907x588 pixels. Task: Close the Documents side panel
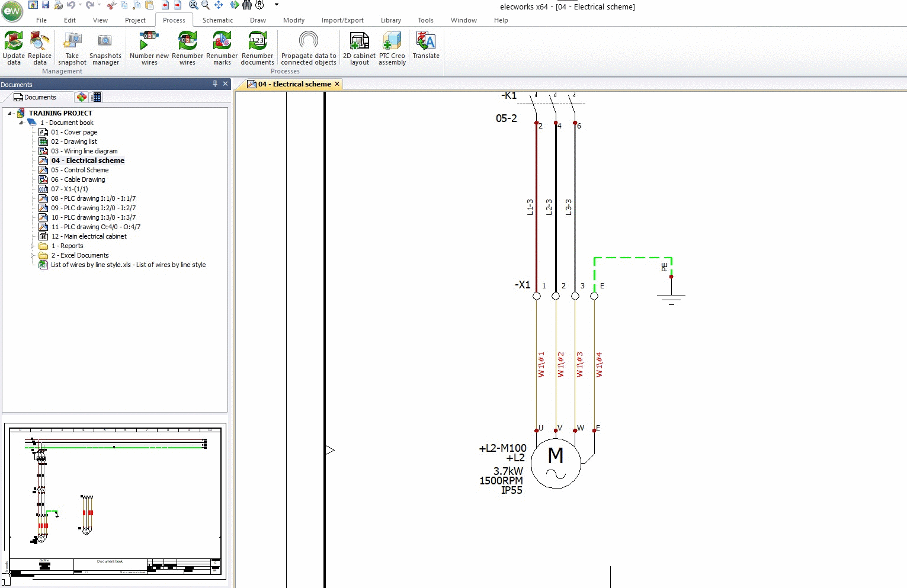225,84
